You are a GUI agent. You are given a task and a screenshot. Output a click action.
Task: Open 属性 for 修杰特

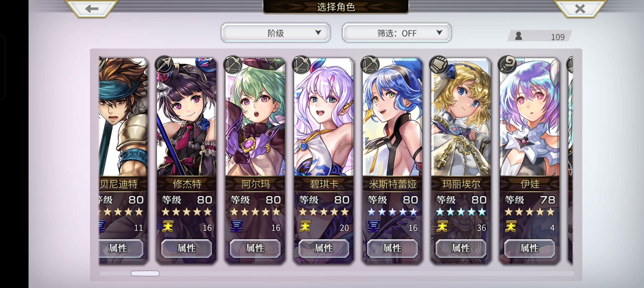(x=187, y=248)
